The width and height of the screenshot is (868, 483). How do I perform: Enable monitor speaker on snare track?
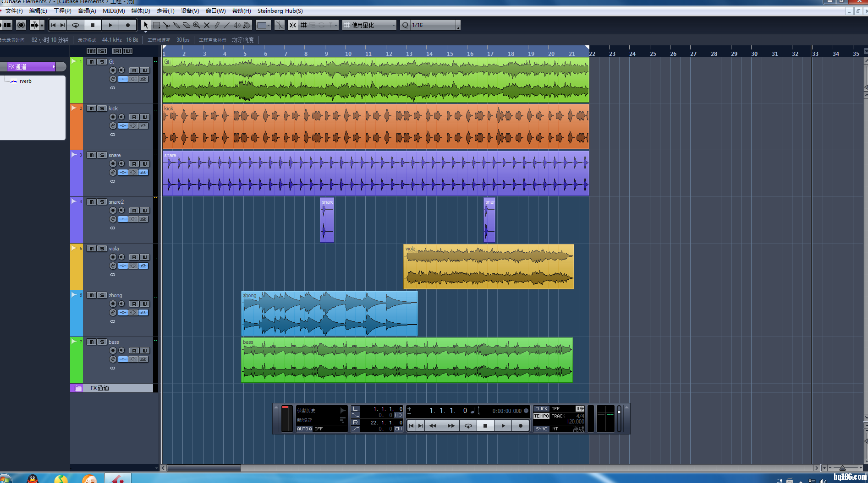[x=121, y=163]
